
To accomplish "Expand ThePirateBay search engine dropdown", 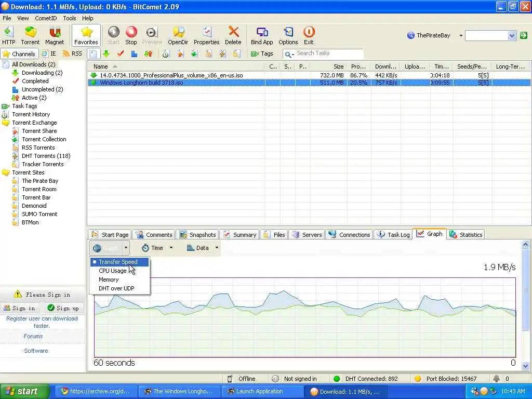I will (461, 35).
